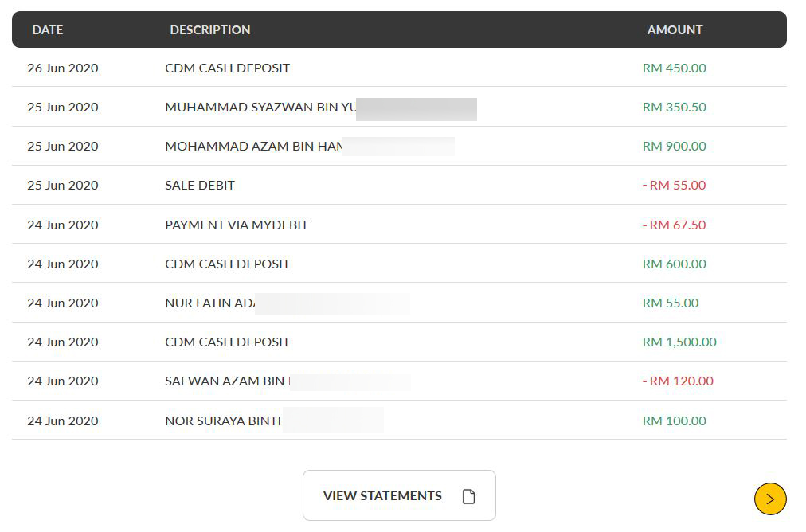Viewport: 806px width, 532px height.
Task: Open the Safwan Azam transaction row
Action: pyautogui.click(x=399, y=381)
